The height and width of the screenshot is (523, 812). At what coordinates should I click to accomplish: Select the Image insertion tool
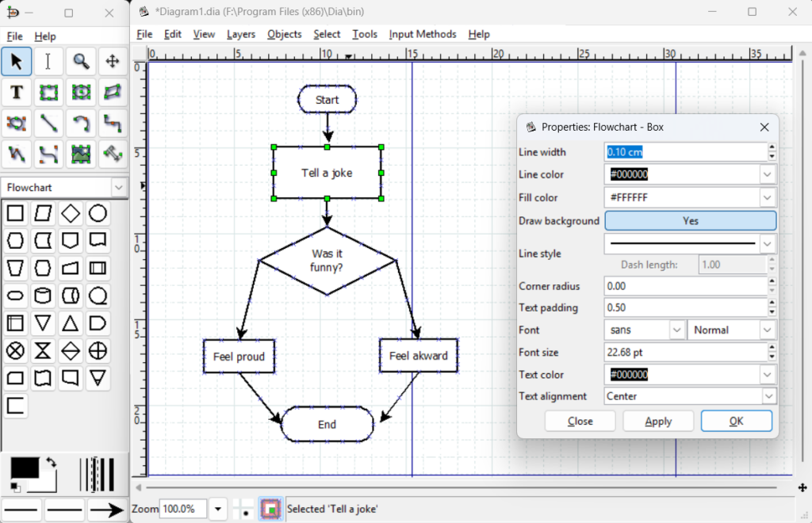(80, 154)
